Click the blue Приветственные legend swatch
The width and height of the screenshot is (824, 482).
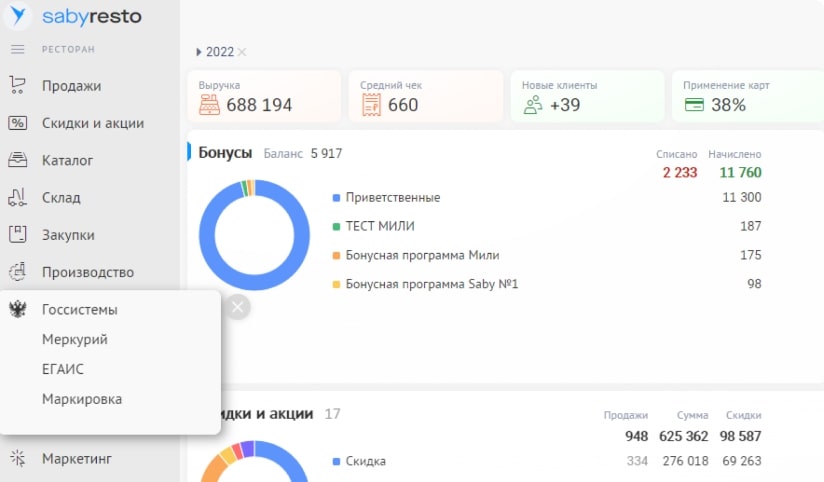[337, 198]
